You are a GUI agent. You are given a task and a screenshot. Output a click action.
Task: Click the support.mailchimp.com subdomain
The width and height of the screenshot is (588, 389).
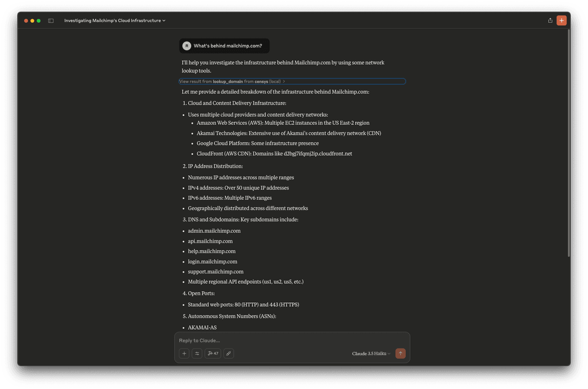point(216,272)
